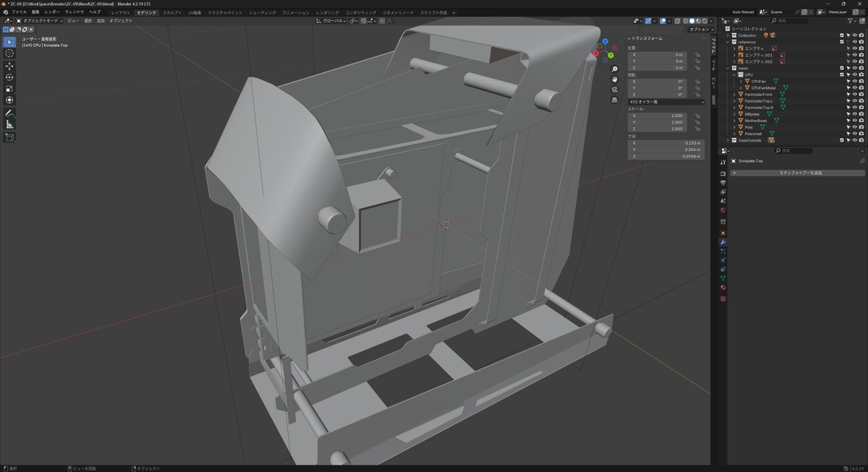Open the Object Data mesh properties tab
This screenshot has width=868, height=472.
723,278
